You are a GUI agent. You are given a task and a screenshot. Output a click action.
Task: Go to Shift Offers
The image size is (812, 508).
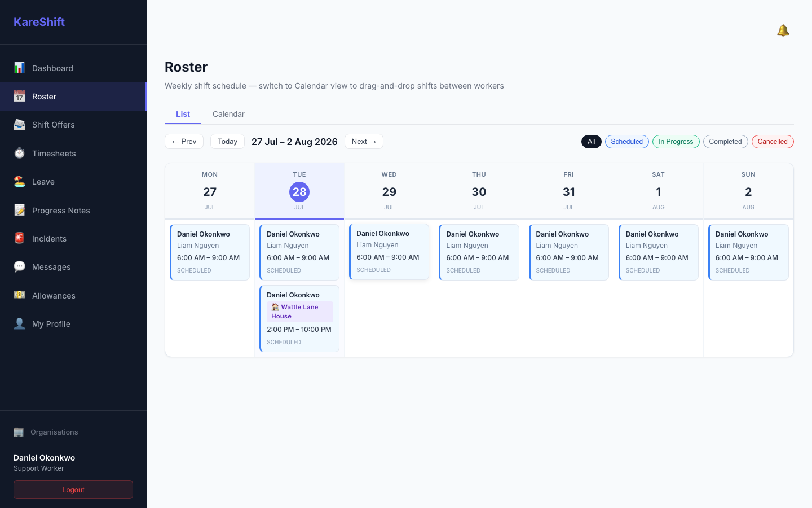point(73,125)
